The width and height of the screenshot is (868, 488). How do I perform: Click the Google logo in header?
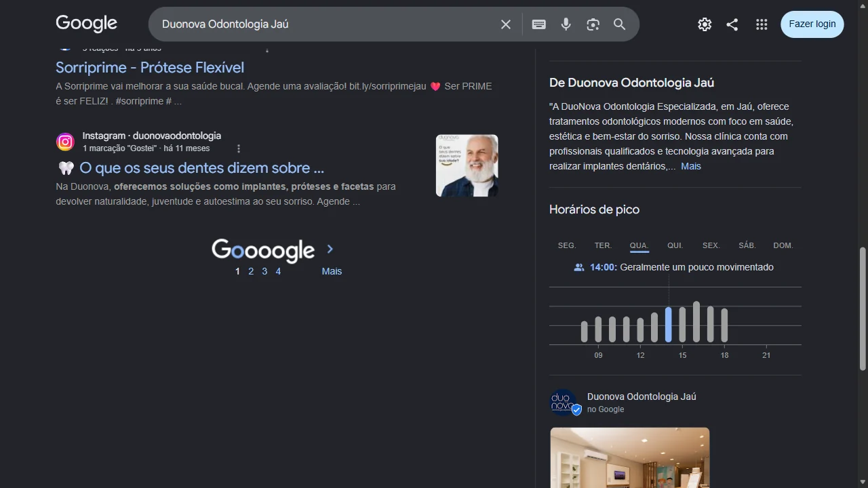pyautogui.click(x=86, y=24)
